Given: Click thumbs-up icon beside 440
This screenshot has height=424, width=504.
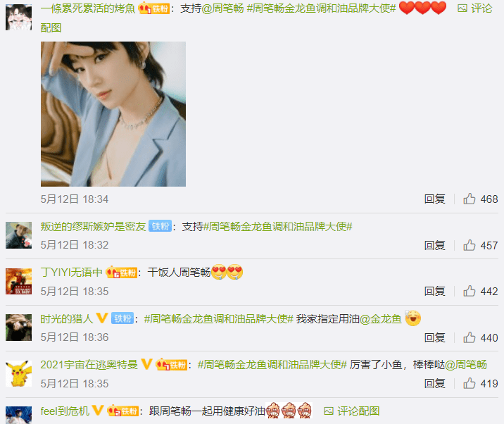Looking at the screenshot, I should coord(470,337).
